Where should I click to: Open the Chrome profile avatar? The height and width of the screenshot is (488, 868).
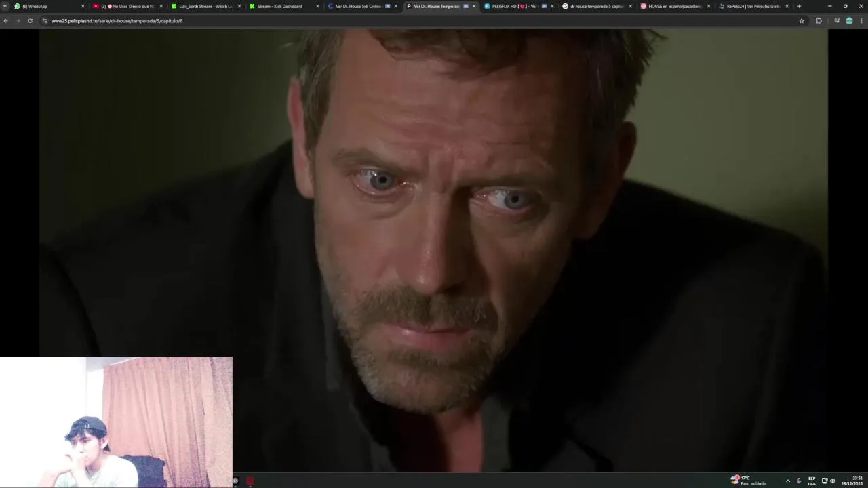click(x=849, y=21)
